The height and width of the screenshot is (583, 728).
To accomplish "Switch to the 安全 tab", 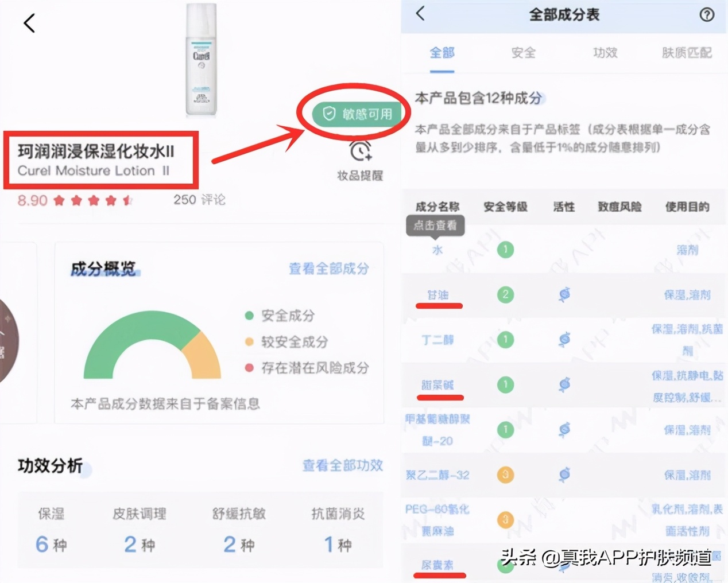I will tap(523, 53).
